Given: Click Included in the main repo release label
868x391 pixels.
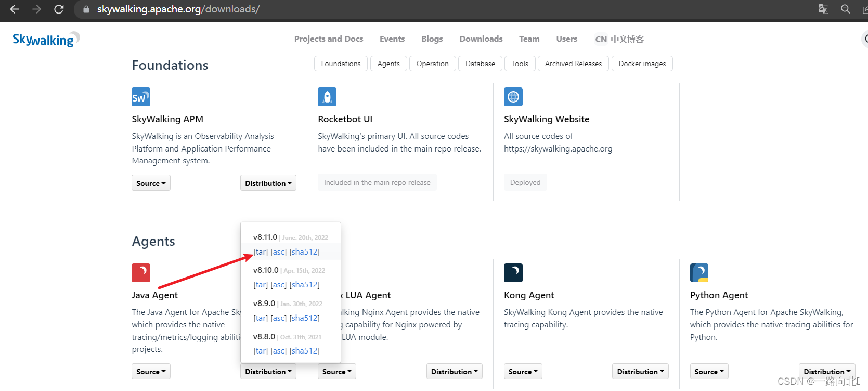Looking at the screenshot, I should point(377,182).
